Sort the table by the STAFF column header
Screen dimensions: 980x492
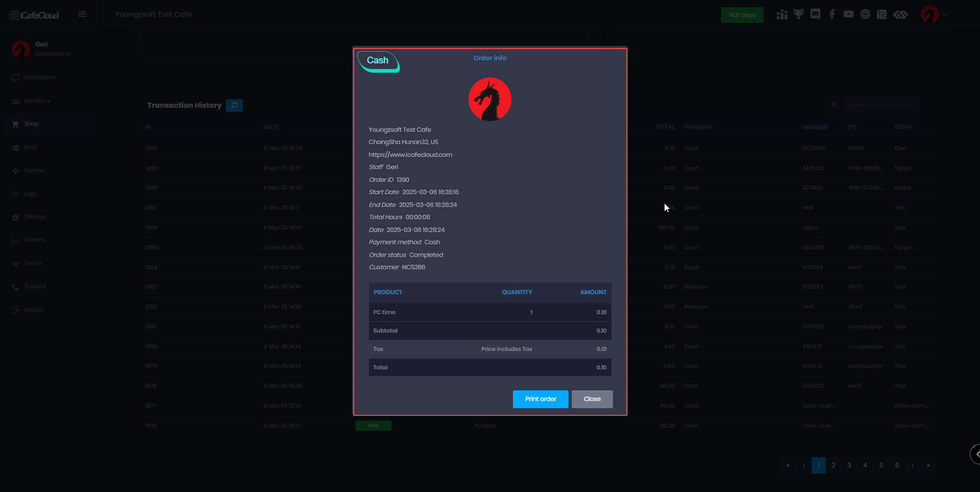pos(903,127)
